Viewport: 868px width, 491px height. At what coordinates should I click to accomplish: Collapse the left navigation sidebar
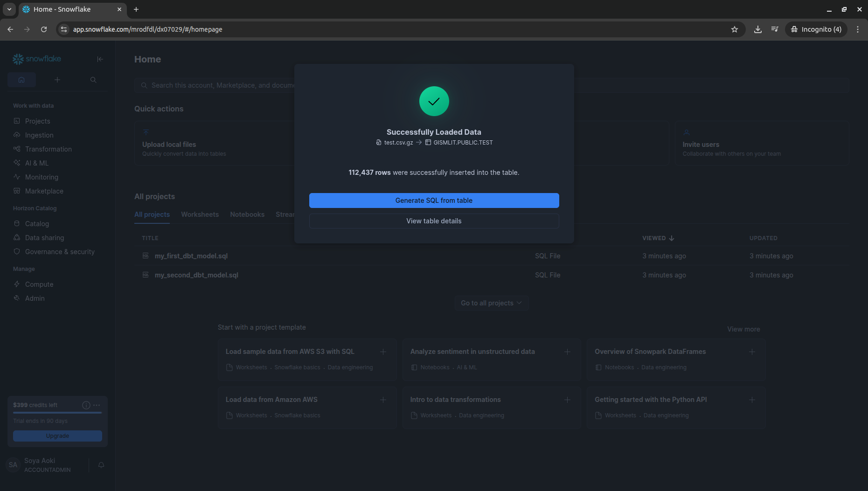tap(100, 59)
